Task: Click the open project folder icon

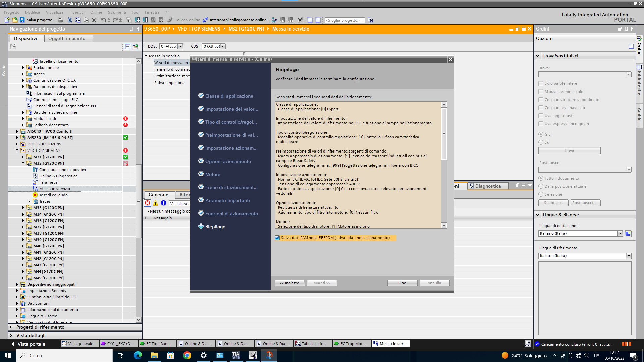Action: click(15, 20)
